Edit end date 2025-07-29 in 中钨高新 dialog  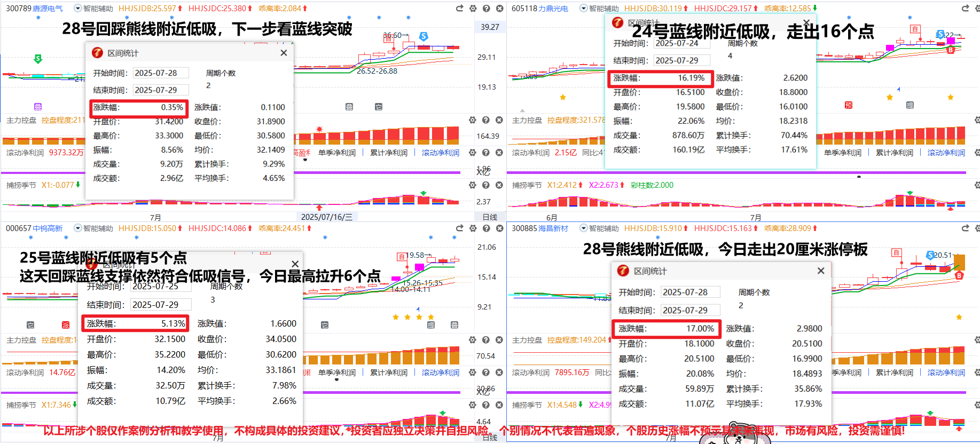(161, 305)
